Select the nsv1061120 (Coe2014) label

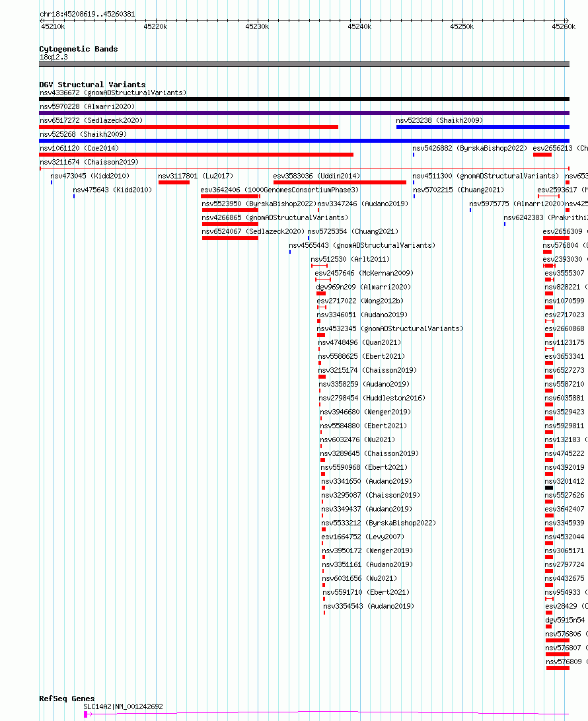79,148
